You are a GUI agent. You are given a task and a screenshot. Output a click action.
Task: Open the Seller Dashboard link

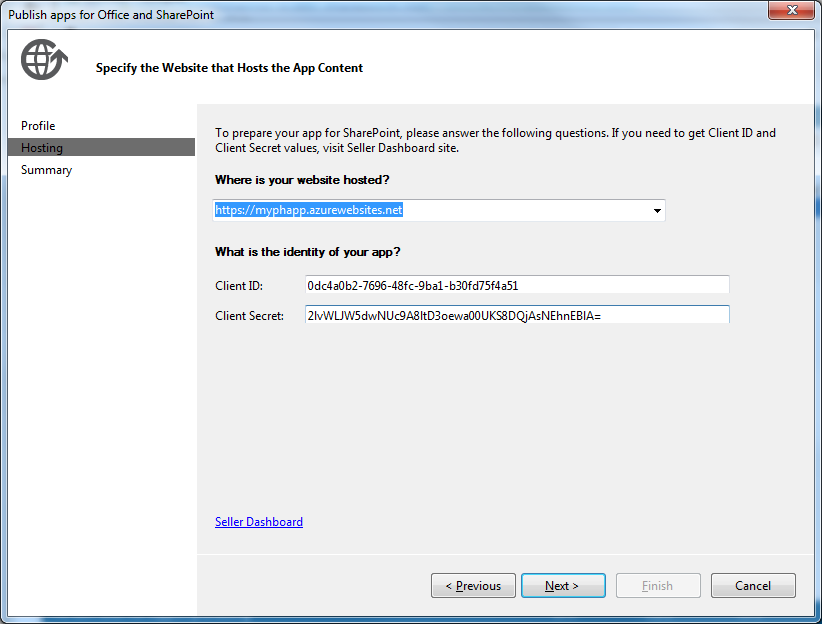pyautogui.click(x=258, y=521)
